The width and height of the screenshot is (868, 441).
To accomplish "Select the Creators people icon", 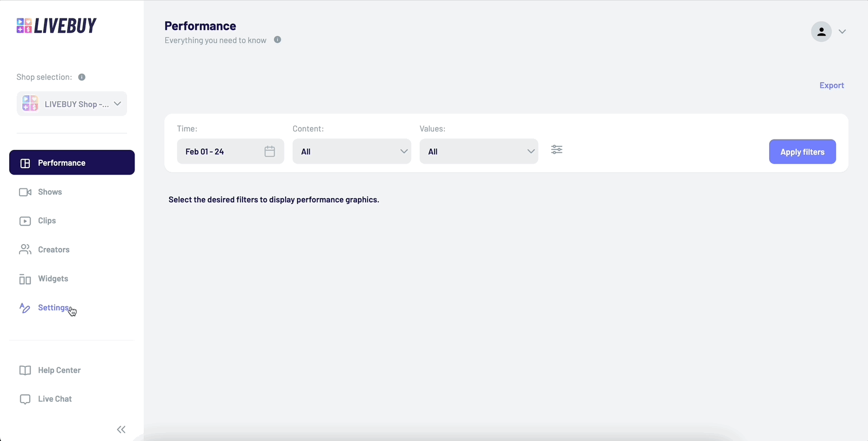I will [x=25, y=249].
